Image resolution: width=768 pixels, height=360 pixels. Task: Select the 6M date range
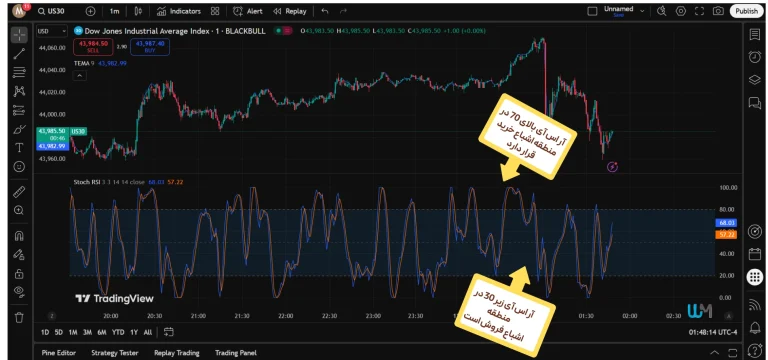(x=102, y=332)
